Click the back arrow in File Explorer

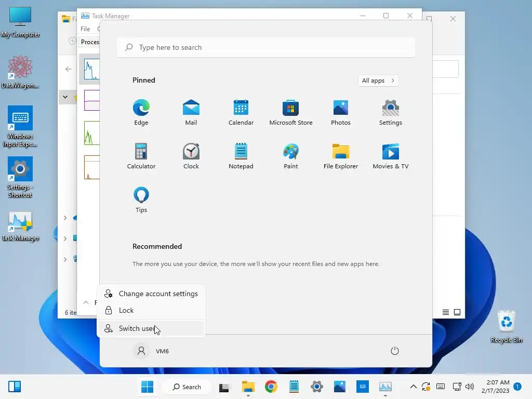(68, 69)
